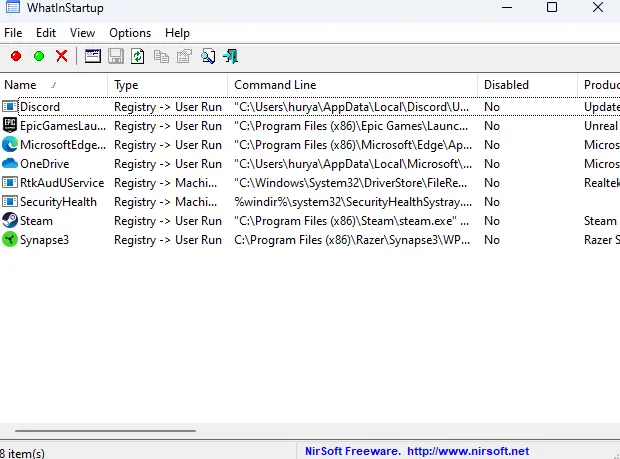The image size is (620, 459).
Task: Select the Synapse3 entry name
Action: pos(44,240)
